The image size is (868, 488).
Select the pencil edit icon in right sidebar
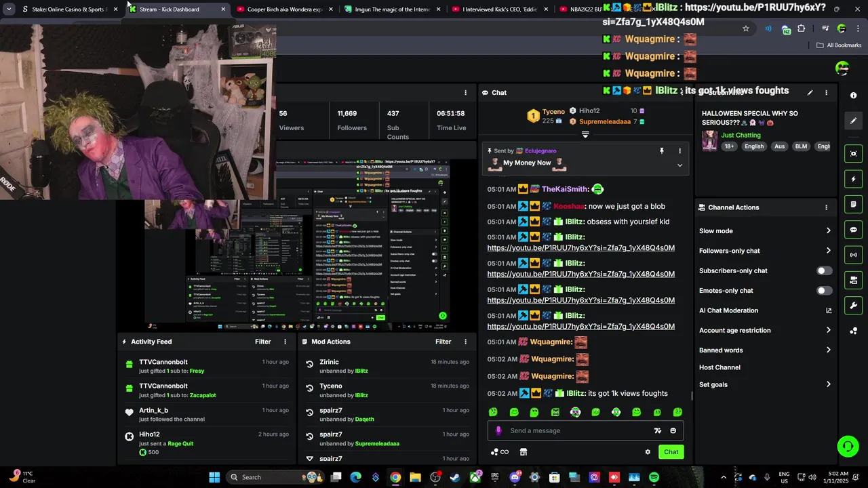coord(854,121)
